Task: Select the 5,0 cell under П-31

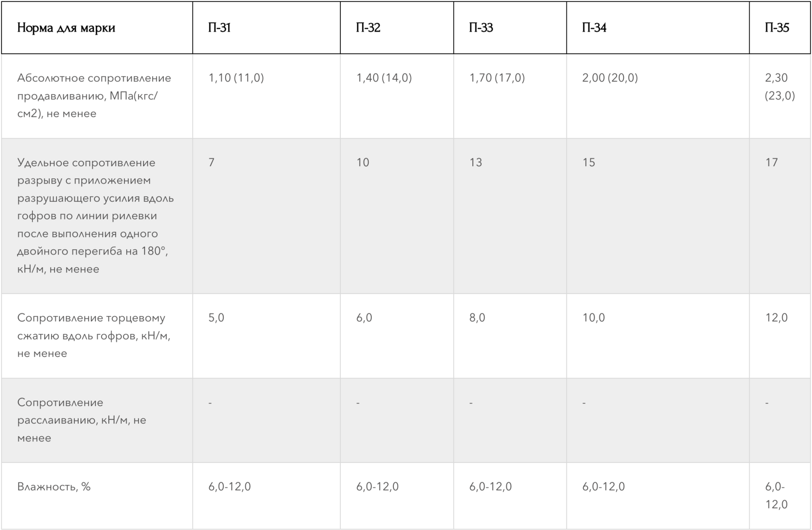Action: pos(216,317)
